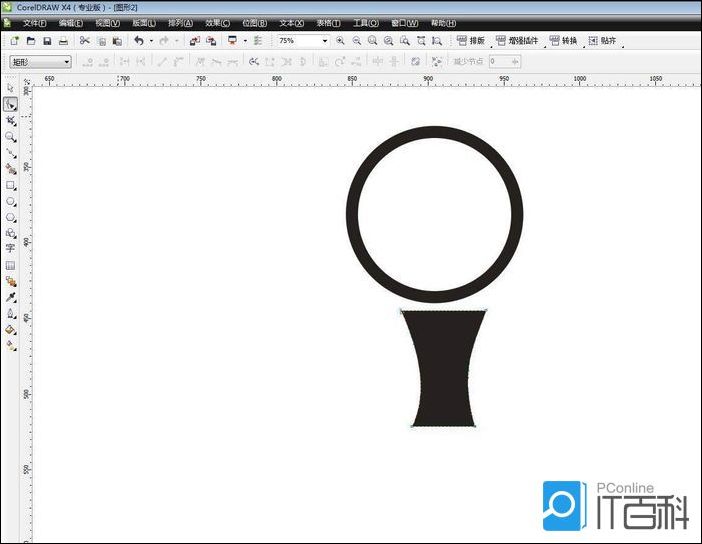
Task: Open the 编辑(E) menu
Action: coord(71,23)
